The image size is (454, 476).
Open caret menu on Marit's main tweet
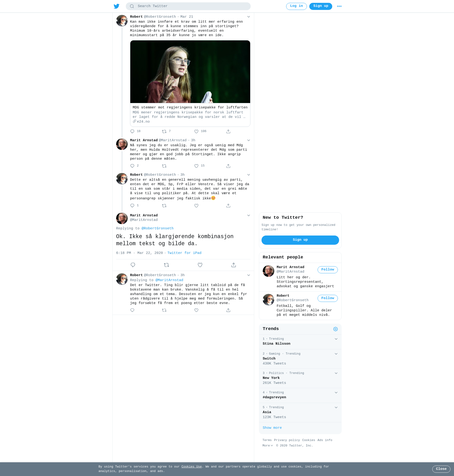pyautogui.click(x=249, y=215)
